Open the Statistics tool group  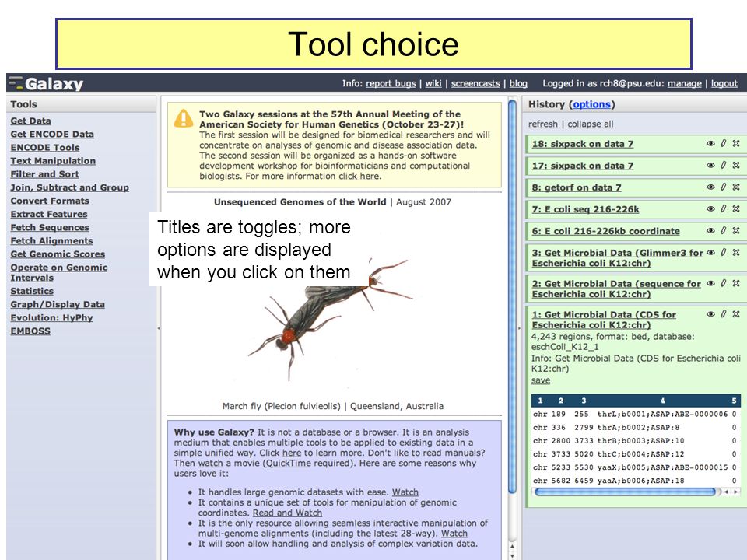tap(32, 291)
